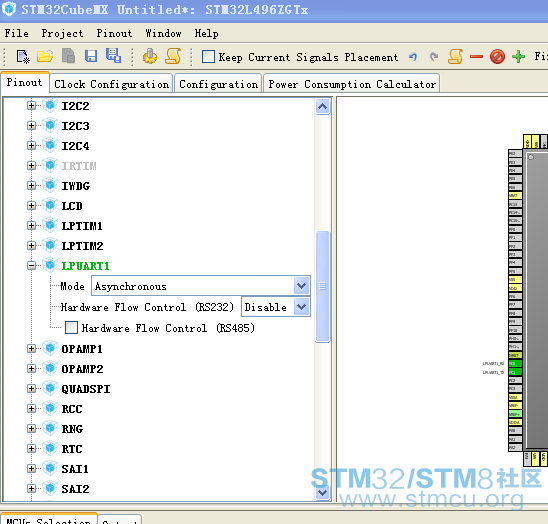Open the Power Consumption Calculator tab

point(352,84)
